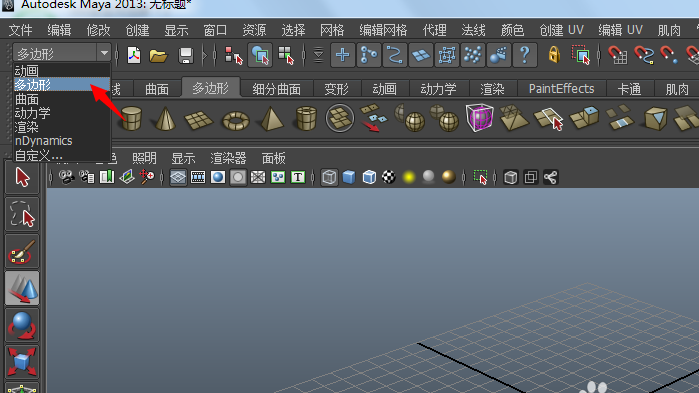This screenshot has height=393, width=699.
Task: Click the extrude face shelf icon
Action: [x=584, y=118]
